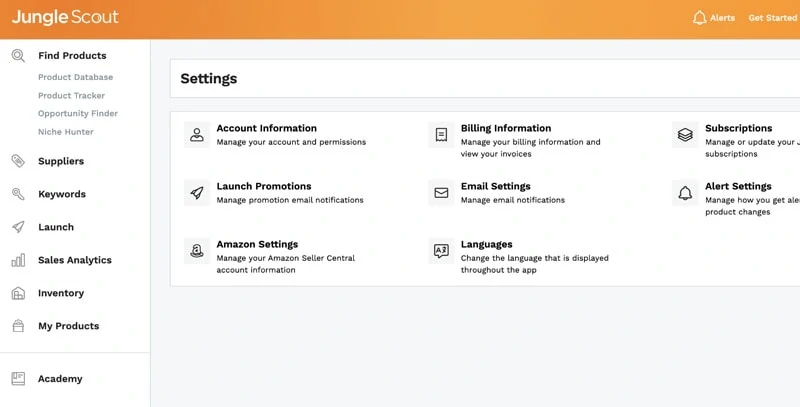The image size is (800, 407).
Task: Click 'Manage your account and permissions' text
Action: (291, 142)
